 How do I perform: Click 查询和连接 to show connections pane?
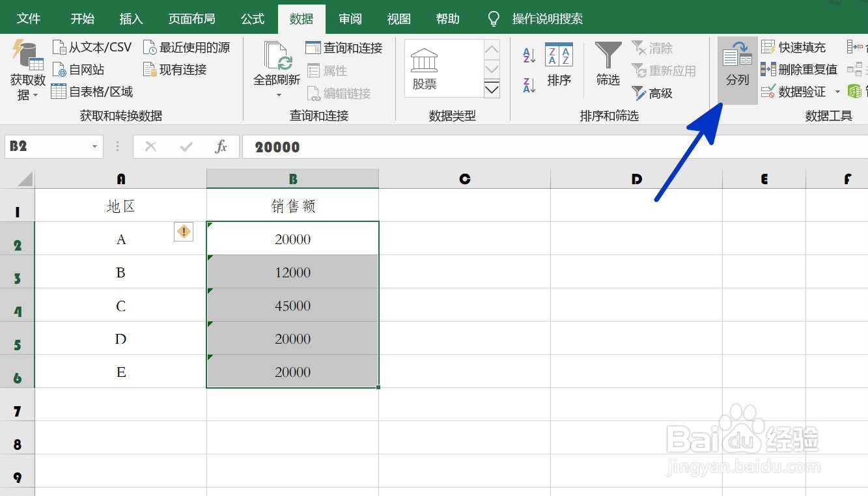344,46
